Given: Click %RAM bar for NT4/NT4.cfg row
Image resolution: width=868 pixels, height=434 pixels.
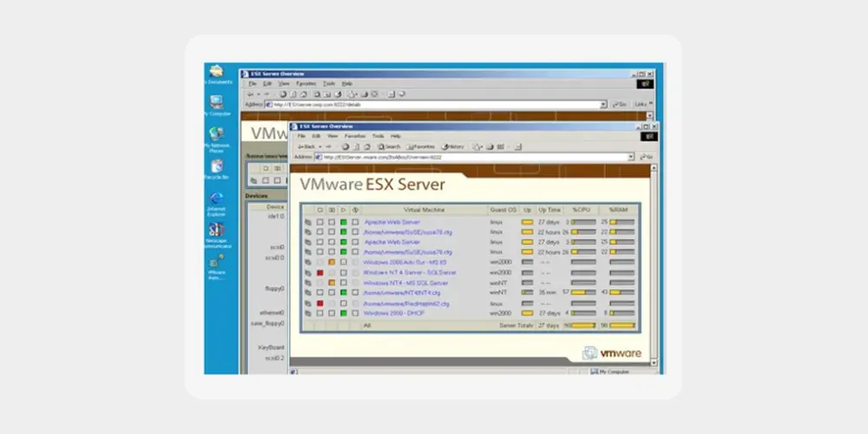Looking at the screenshot, I should point(622,293).
